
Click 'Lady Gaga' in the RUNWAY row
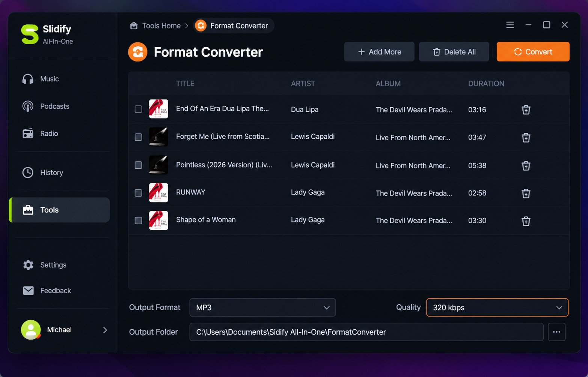click(308, 192)
